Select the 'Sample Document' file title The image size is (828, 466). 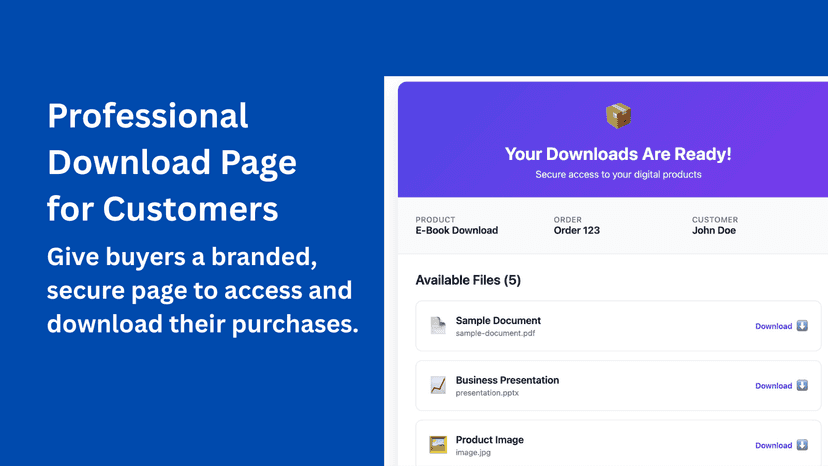[498, 320]
